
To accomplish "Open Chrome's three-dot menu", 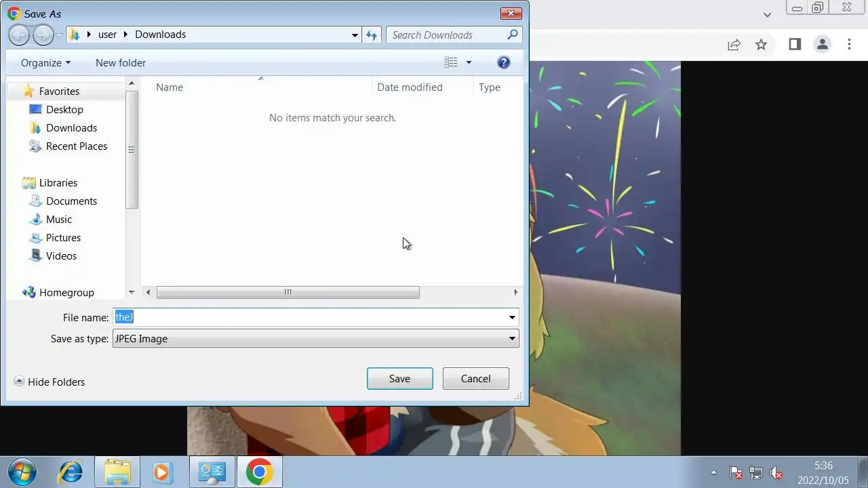I will [x=849, y=45].
